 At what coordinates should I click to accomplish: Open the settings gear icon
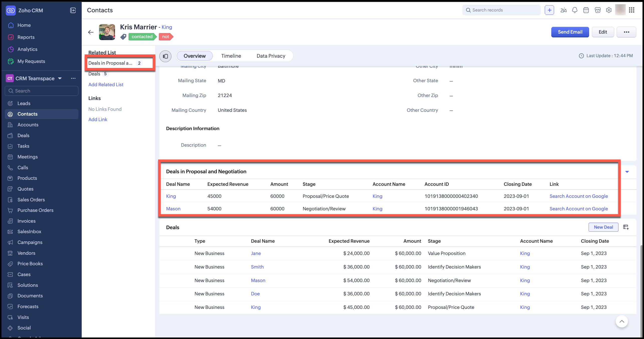click(609, 10)
